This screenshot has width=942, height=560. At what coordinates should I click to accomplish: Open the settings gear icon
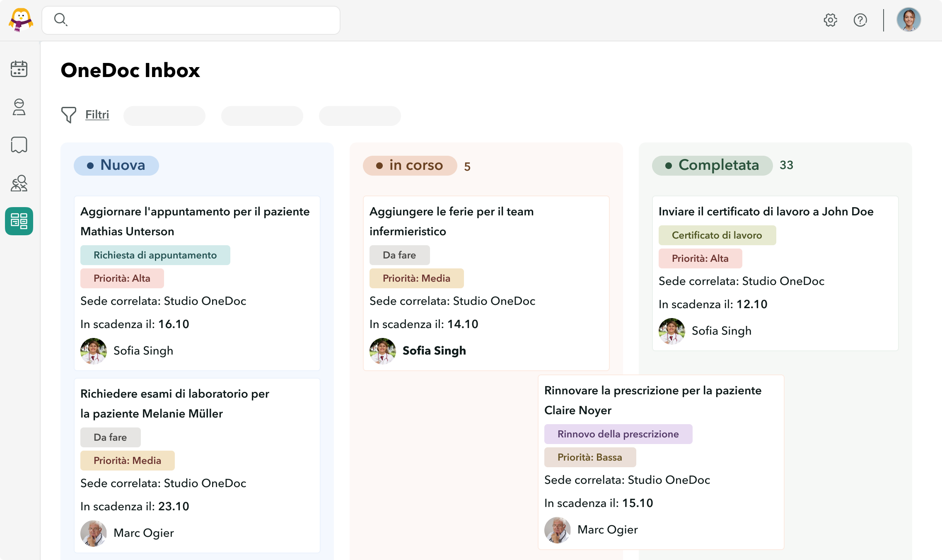click(830, 19)
